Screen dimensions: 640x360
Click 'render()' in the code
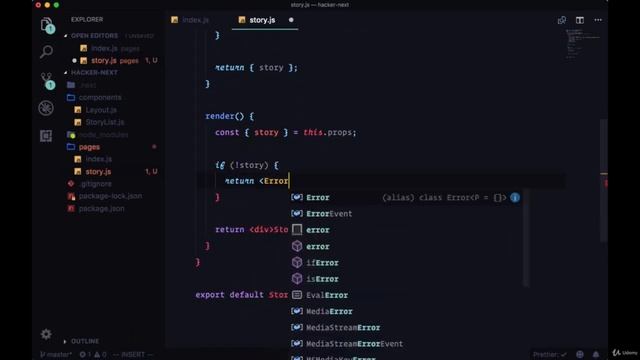pos(224,116)
